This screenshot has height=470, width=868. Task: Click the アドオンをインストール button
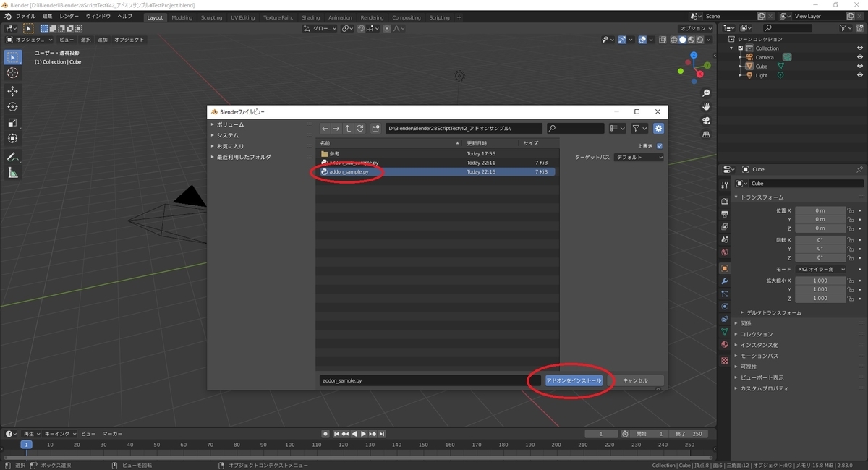(x=574, y=380)
